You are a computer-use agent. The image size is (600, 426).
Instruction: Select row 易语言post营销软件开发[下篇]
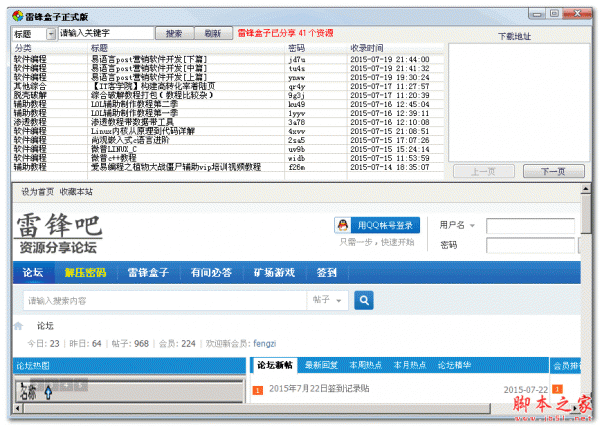pyautogui.click(x=228, y=59)
